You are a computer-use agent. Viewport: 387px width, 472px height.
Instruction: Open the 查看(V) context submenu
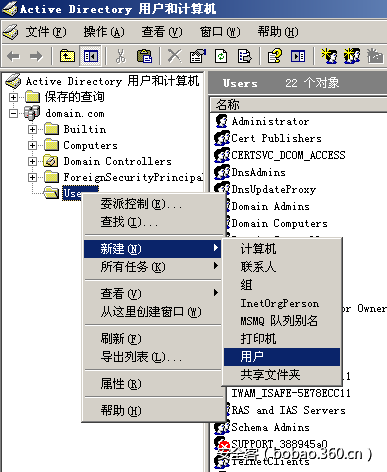coord(153,294)
